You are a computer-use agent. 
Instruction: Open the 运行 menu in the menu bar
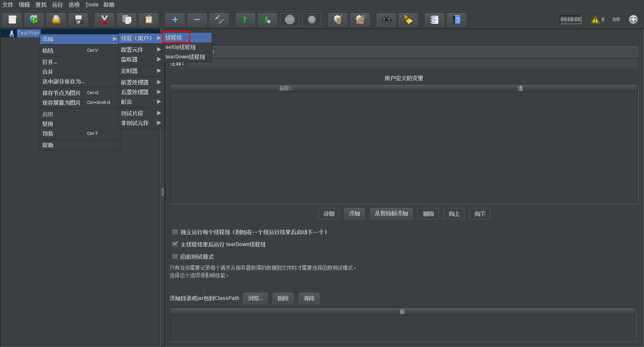point(57,5)
